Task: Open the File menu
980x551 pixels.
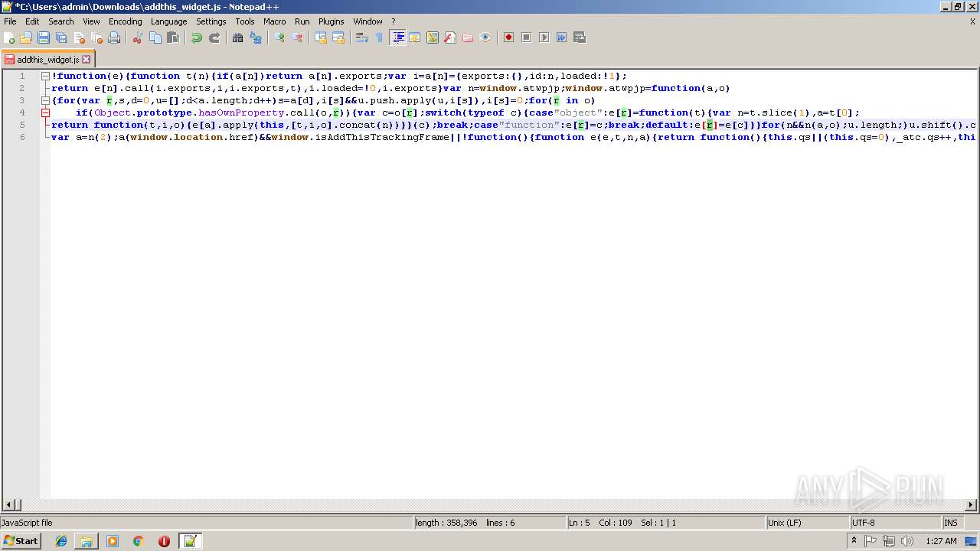Action: (10, 21)
